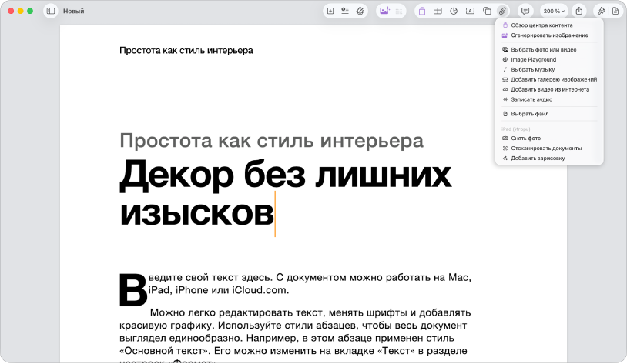Open Image Playground from the menu

tap(549, 59)
